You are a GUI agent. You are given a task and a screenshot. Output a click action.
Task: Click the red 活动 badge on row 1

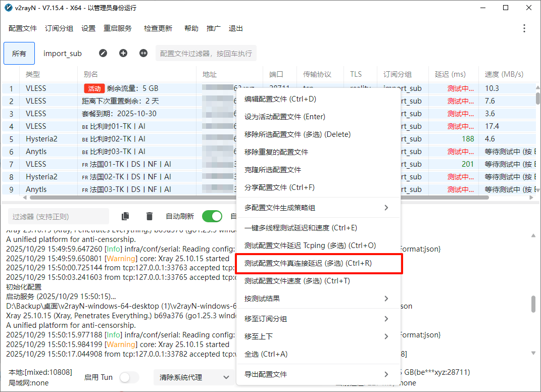pyautogui.click(x=94, y=88)
